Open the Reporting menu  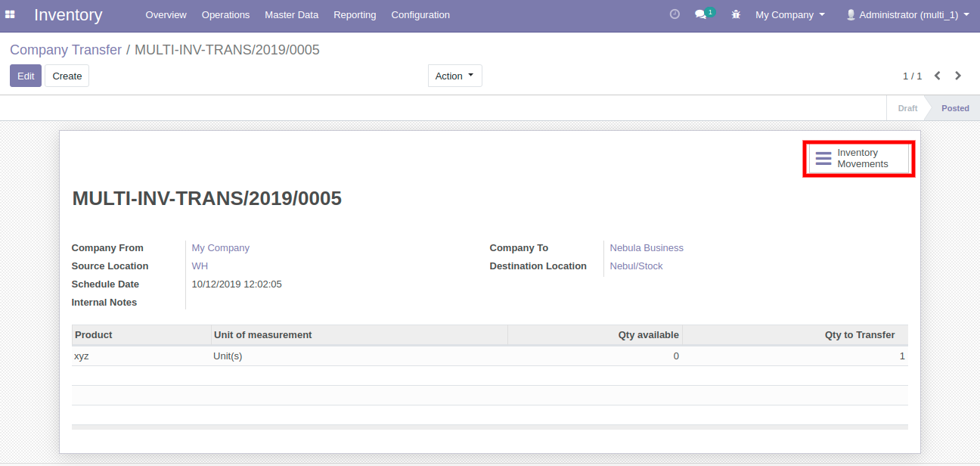355,14
